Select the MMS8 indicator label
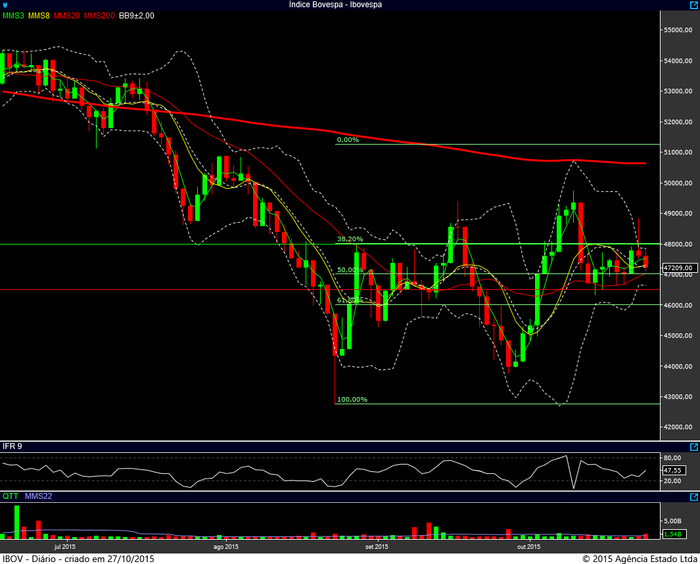The height and width of the screenshot is (564, 700). pyautogui.click(x=39, y=16)
